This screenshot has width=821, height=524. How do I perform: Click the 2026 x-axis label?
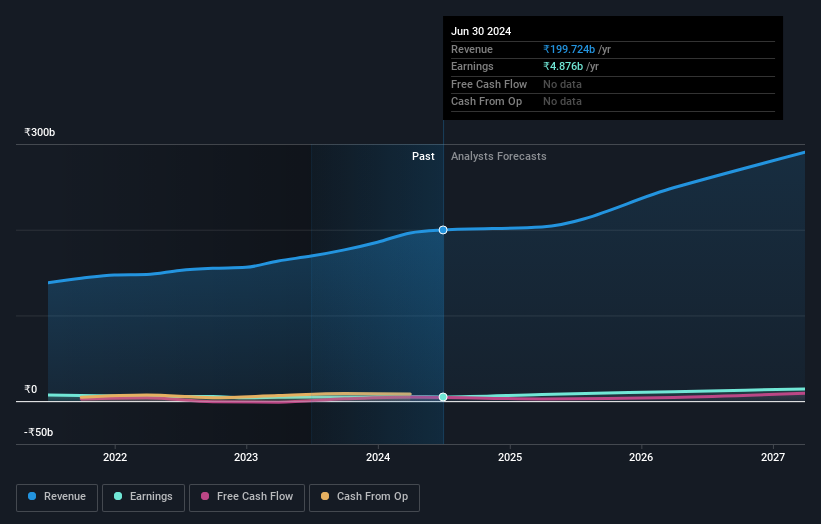pos(641,457)
